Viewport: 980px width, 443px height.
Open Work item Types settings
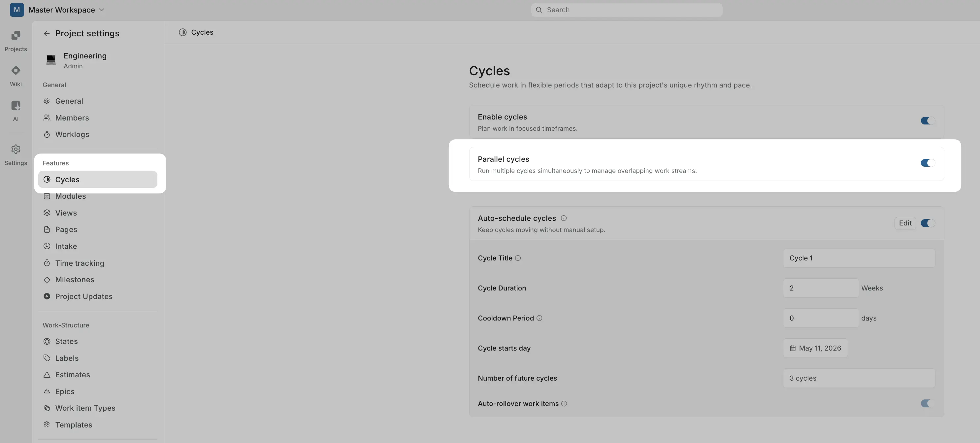[85, 408]
